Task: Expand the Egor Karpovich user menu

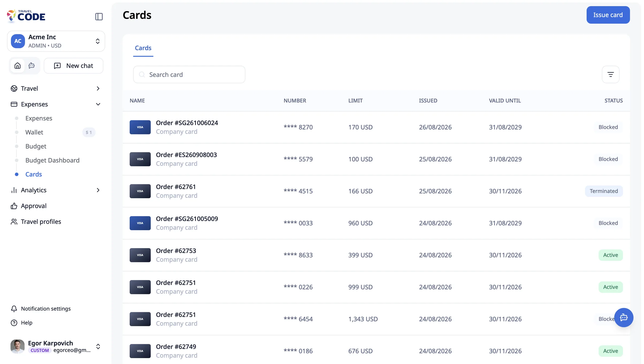Action: pos(98,347)
